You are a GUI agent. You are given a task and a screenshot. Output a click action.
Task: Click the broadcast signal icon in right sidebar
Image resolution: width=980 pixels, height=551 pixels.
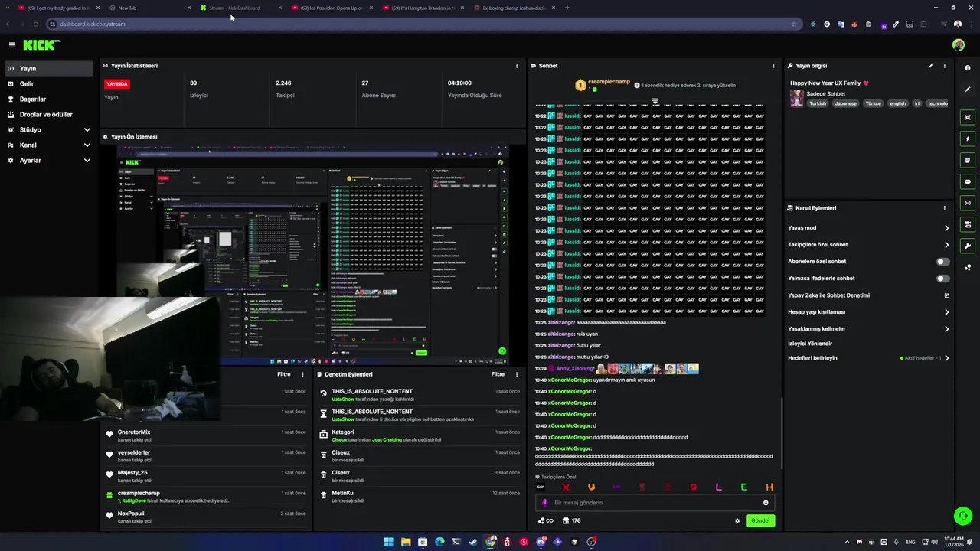(968, 203)
